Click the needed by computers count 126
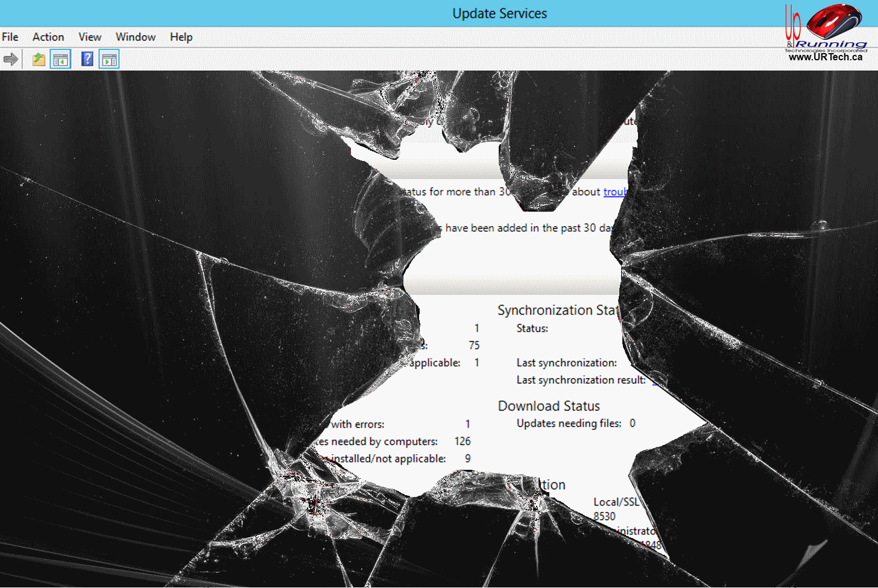Image resolution: width=878 pixels, height=588 pixels. pos(463,441)
